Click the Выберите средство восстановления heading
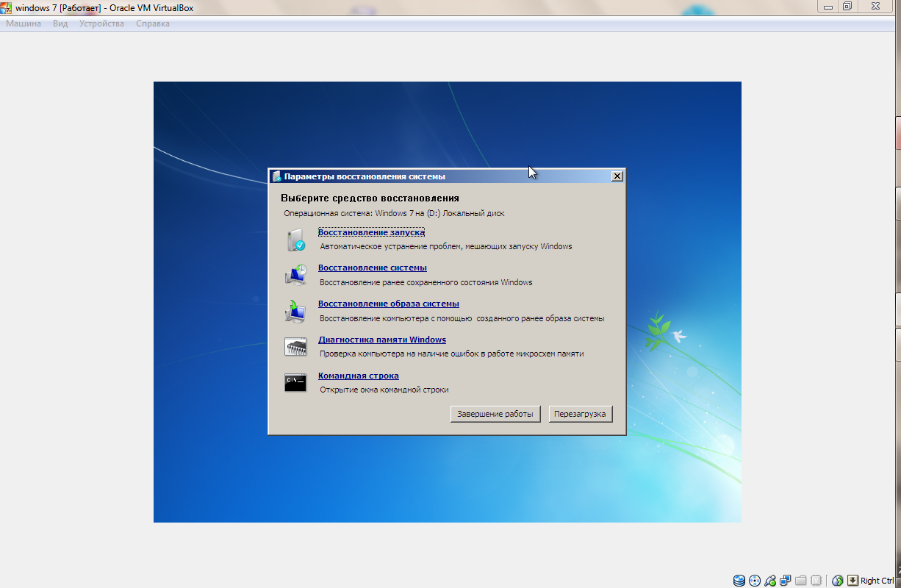This screenshot has width=901, height=588. tap(370, 198)
